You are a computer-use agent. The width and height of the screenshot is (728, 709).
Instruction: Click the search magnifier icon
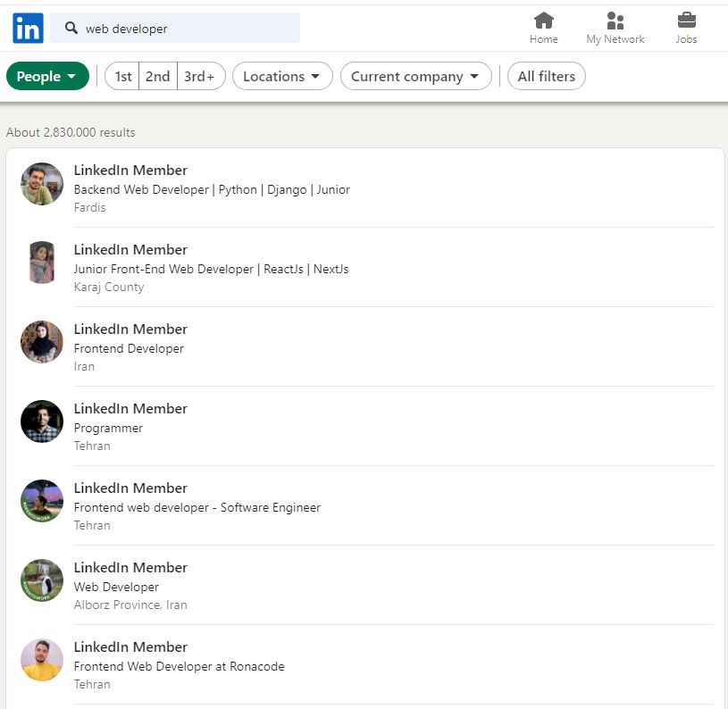(x=71, y=28)
